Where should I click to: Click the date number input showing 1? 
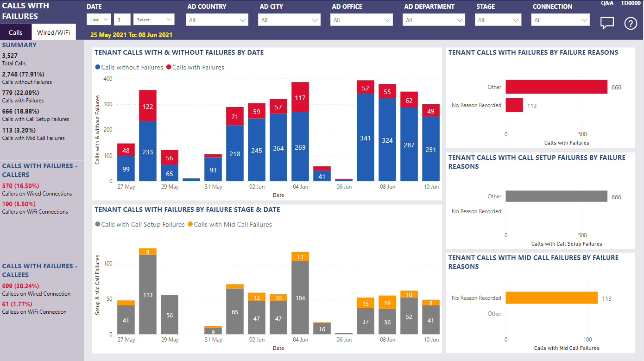(122, 20)
